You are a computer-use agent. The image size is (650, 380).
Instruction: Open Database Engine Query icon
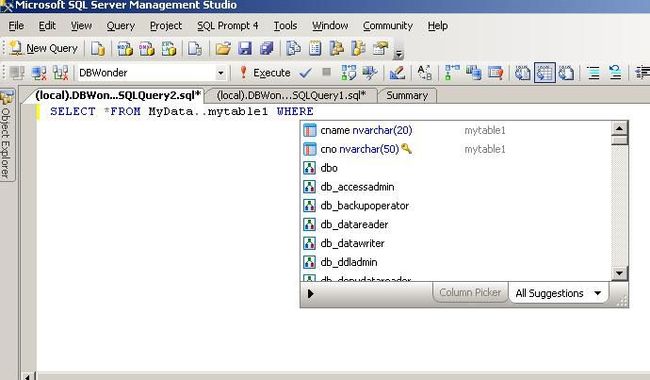98,48
